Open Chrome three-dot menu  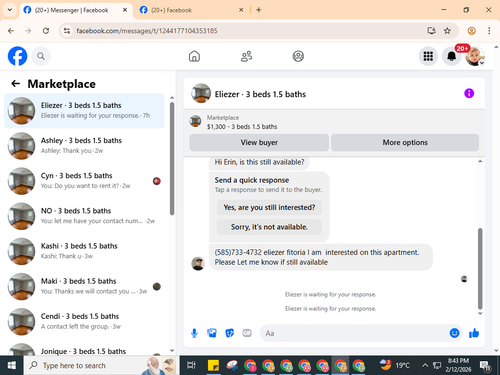click(489, 31)
